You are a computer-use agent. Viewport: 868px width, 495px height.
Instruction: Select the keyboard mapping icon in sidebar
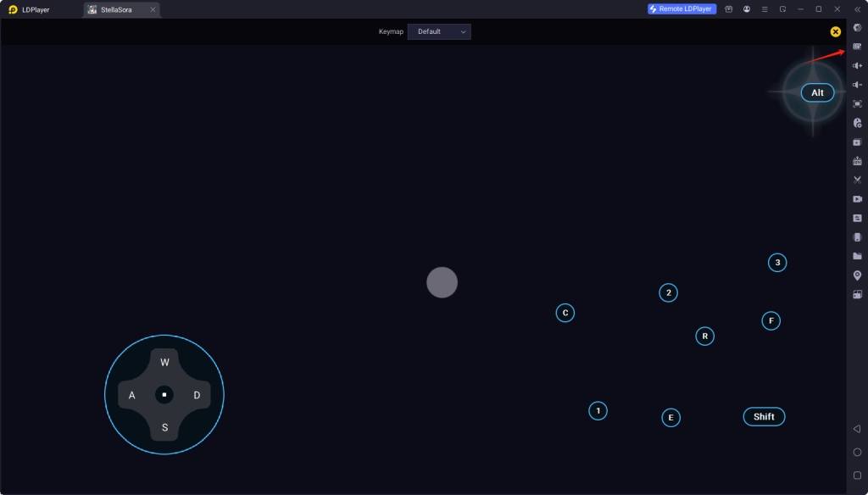click(x=856, y=47)
